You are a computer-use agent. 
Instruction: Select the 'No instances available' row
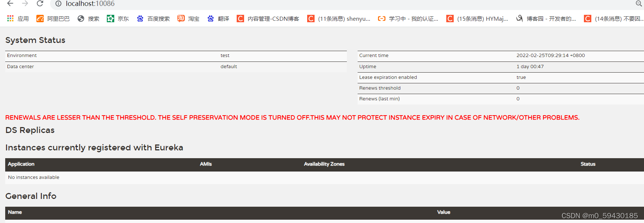[x=325, y=177]
